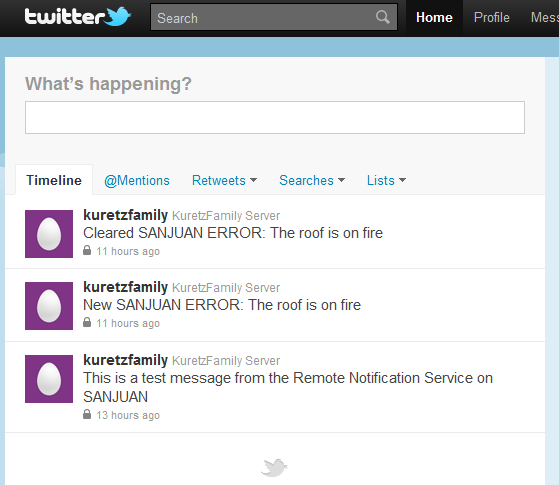Click the egg avatar of the New SANJUAN ERROR tweet

pos(49,306)
